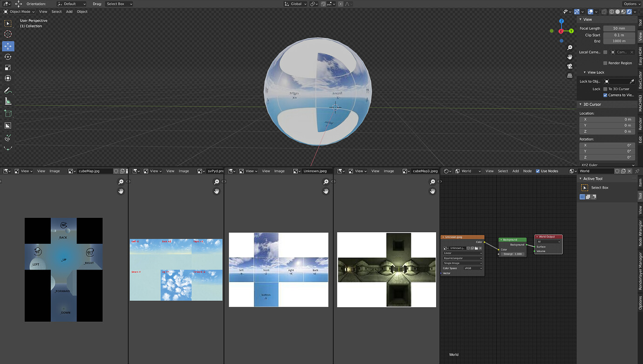Enable the Local Camera checkbox
Screen dimensions: 643x364
tap(605, 52)
